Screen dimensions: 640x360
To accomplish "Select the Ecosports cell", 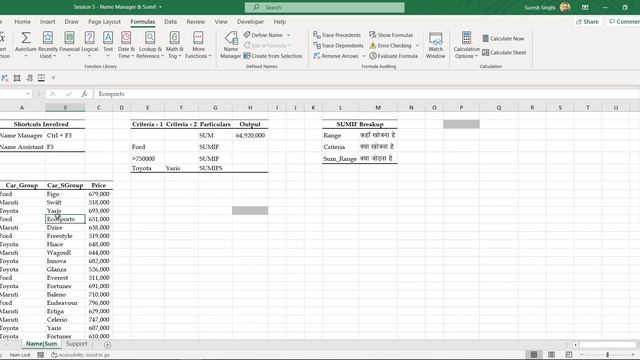I will [65, 219].
